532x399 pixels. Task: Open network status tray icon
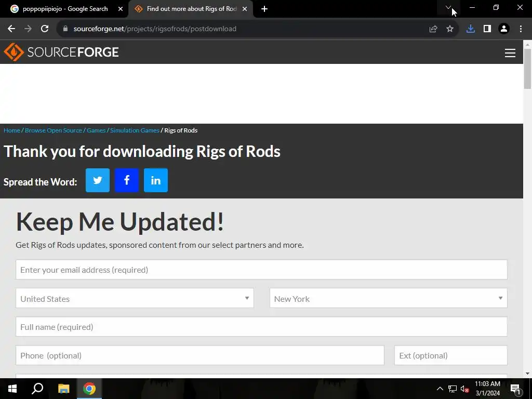coord(453,389)
